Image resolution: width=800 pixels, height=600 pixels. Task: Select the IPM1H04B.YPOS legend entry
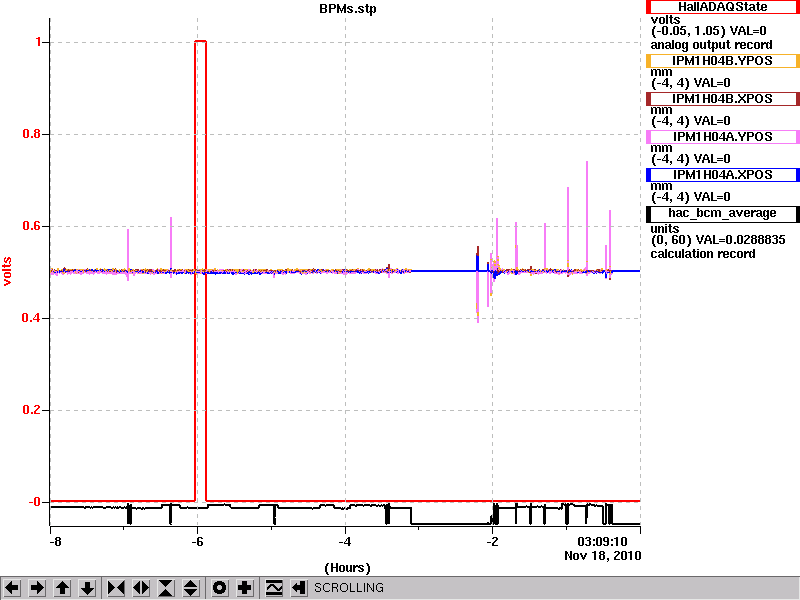tap(722, 61)
